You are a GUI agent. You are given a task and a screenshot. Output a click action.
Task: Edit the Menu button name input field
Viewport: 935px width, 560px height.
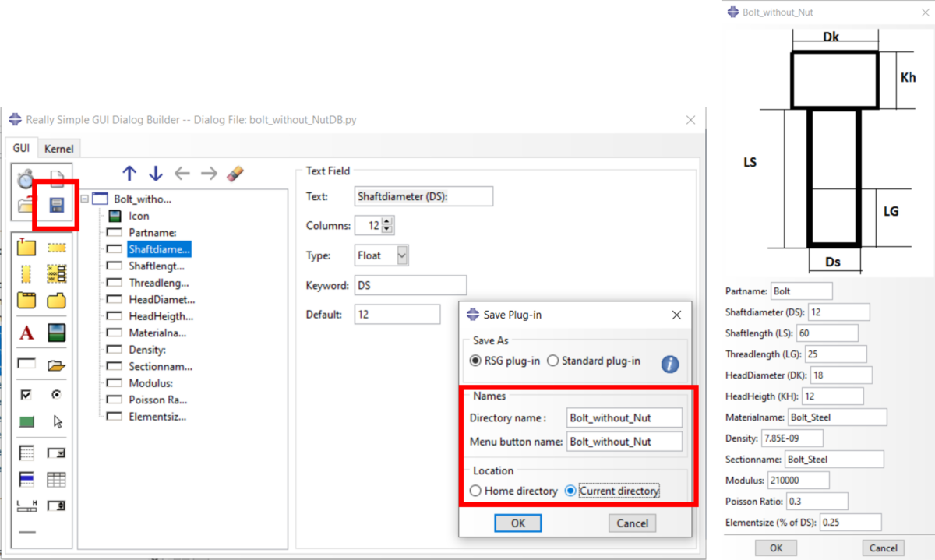(x=623, y=441)
